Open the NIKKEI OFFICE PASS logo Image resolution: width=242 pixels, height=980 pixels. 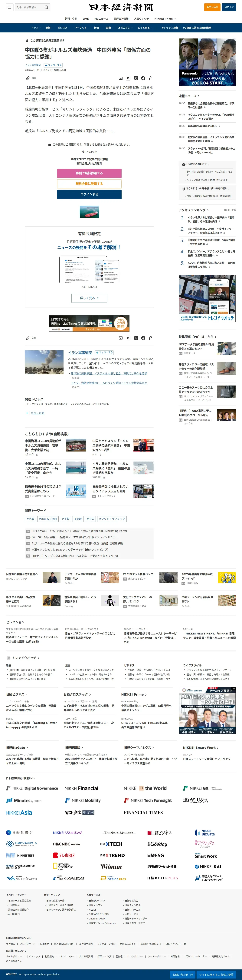tap(113, 878)
